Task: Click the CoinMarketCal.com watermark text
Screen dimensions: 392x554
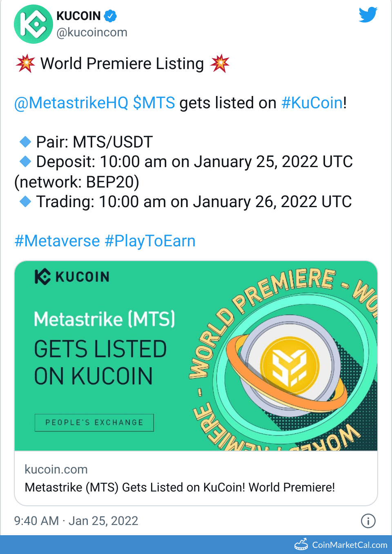Action: (350, 545)
